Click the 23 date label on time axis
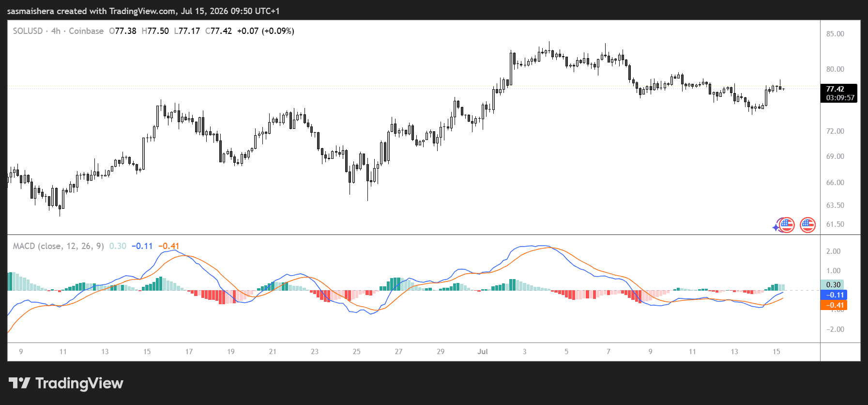Image resolution: width=868 pixels, height=405 pixels. pyautogui.click(x=315, y=352)
